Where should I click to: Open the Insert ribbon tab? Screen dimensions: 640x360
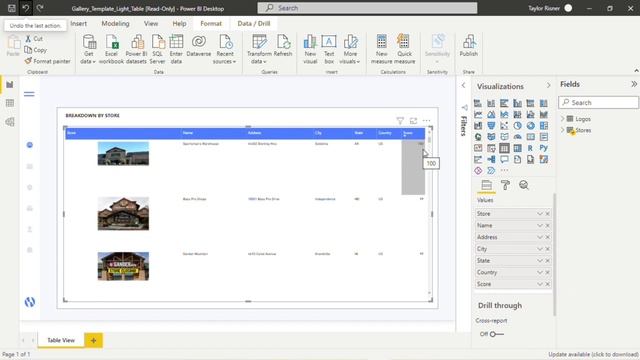tap(78, 24)
